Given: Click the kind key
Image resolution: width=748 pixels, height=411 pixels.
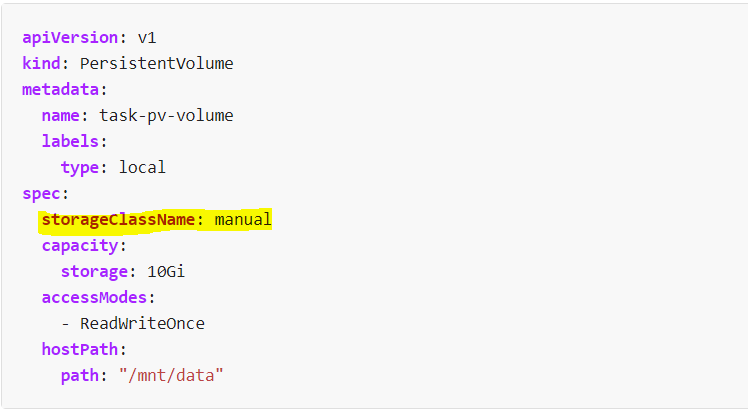Looking at the screenshot, I should coord(41,64).
